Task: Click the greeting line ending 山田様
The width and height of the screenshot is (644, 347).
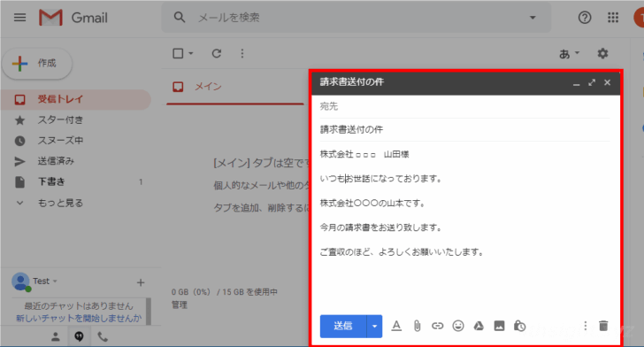Action: [364, 154]
